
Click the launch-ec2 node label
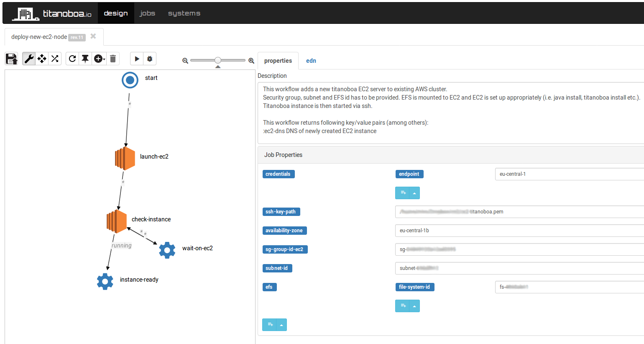(x=154, y=157)
